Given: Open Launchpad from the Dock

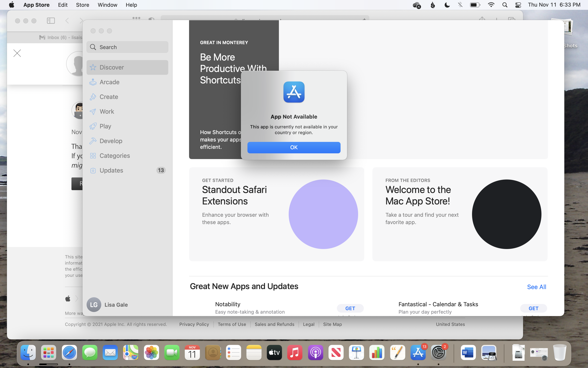Looking at the screenshot, I should [49, 352].
